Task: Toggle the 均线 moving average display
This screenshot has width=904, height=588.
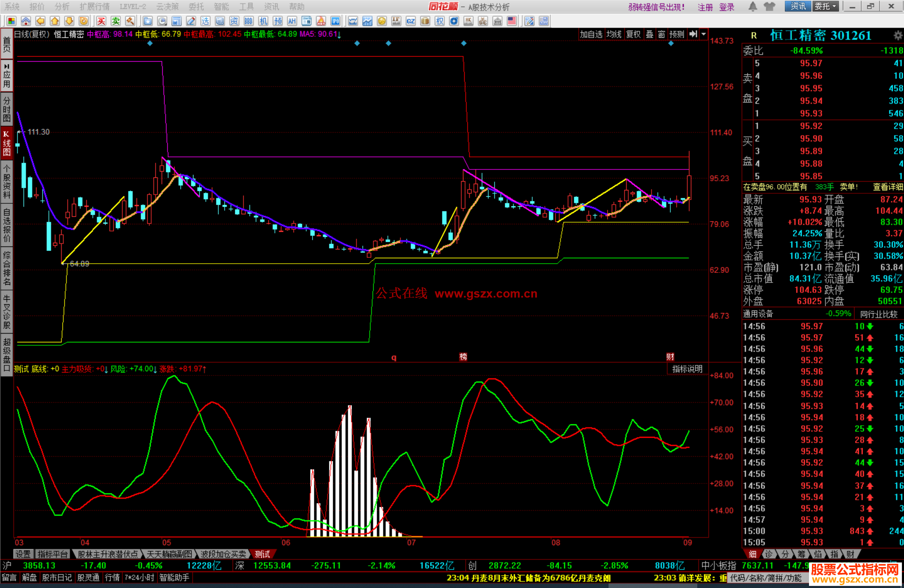Action: point(614,34)
